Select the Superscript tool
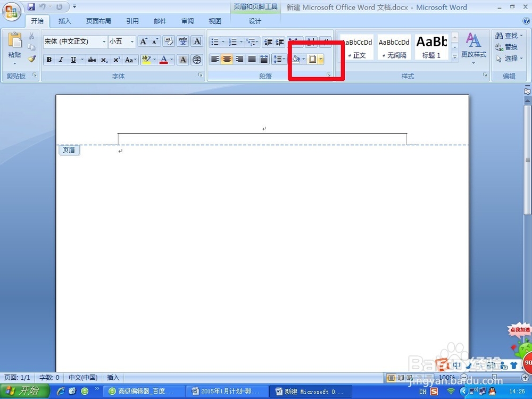 pos(116,60)
